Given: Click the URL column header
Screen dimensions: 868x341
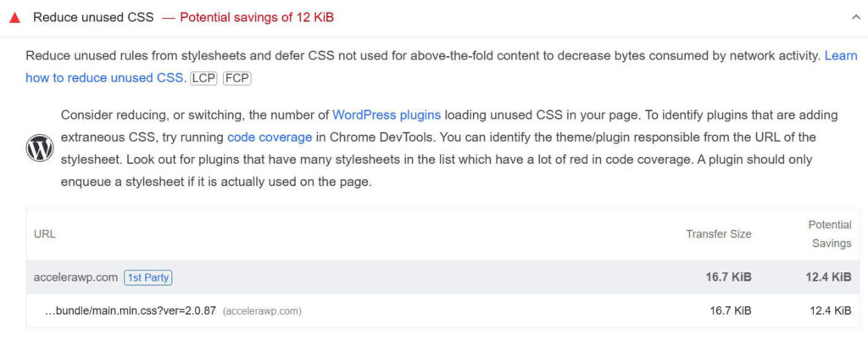Looking at the screenshot, I should tap(45, 234).
